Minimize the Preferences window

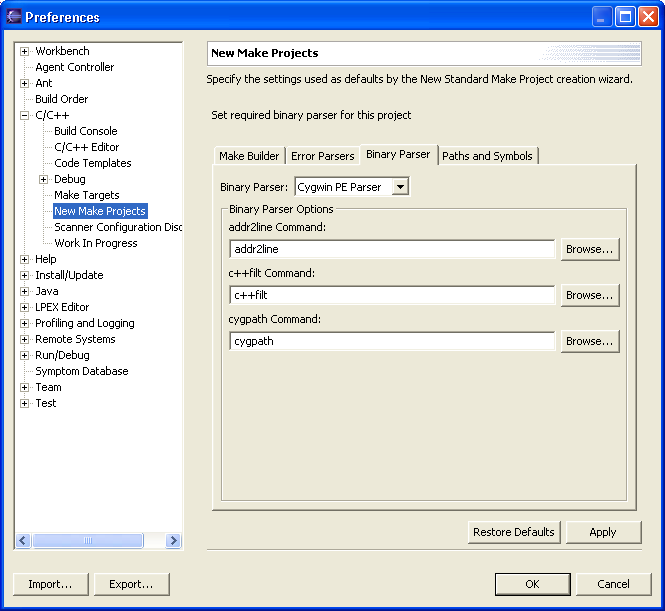tap(602, 17)
